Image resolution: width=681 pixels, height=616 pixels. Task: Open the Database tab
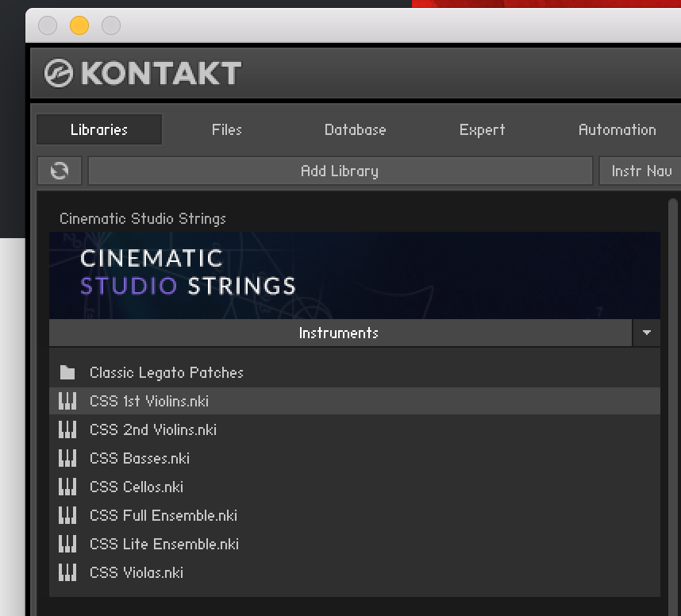(355, 129)
